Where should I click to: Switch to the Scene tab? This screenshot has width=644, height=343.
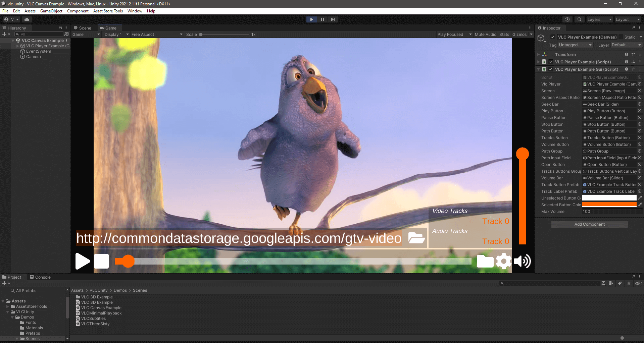(x=83, y=28)
